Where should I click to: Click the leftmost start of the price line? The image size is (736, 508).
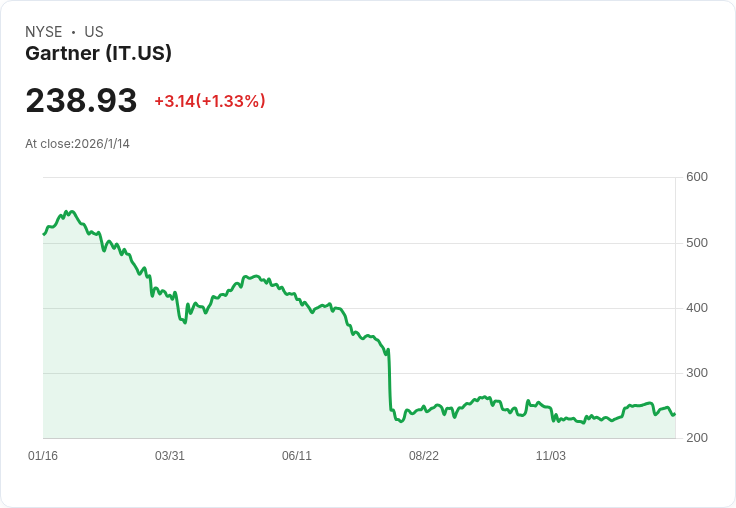(44, 234)
